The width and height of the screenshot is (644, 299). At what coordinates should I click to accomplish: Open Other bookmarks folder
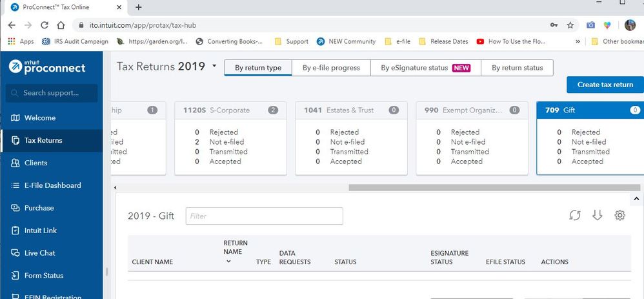618,41
